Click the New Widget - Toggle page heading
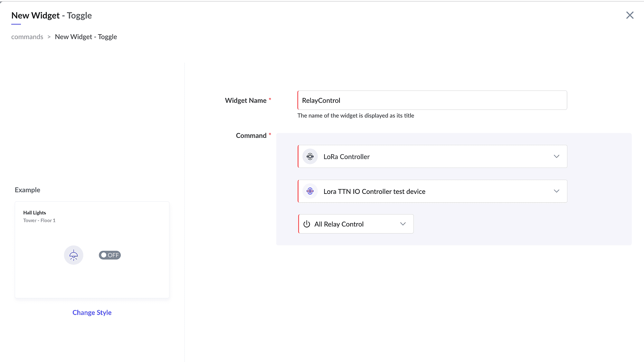The image size is (644, 362). pos(52,15)
